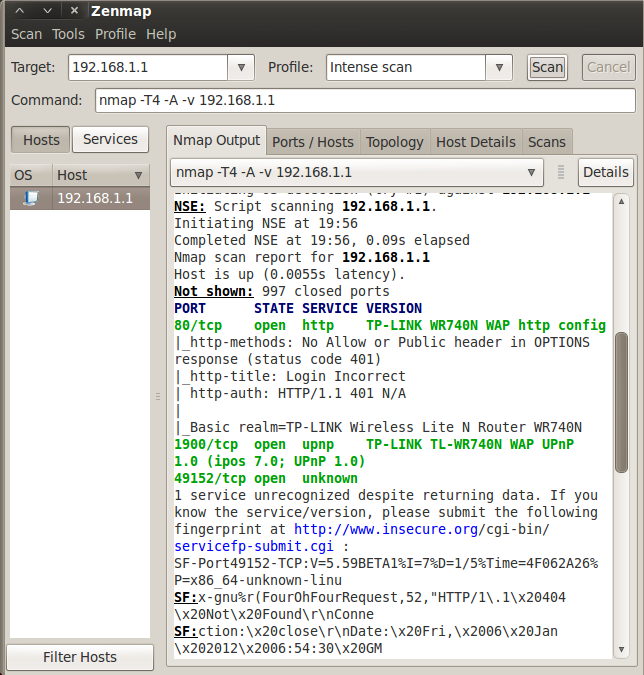This screenshot has height=675, width=644.
Task: Click the output options grip icon beside Details
Action: click(x=561, y=172)
